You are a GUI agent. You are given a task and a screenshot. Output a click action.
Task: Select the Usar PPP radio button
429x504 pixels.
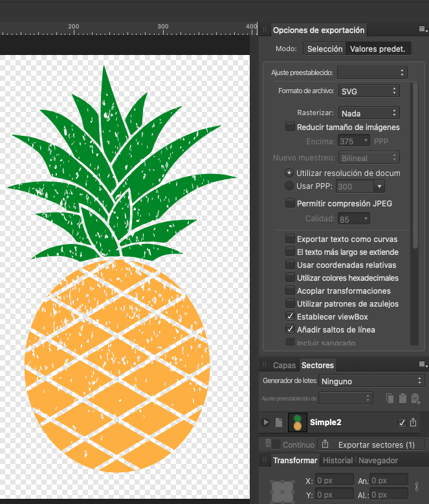289,186
